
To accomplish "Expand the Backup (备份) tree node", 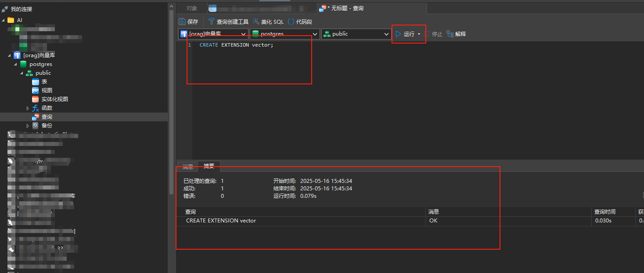I will click(x=28, y=126).
